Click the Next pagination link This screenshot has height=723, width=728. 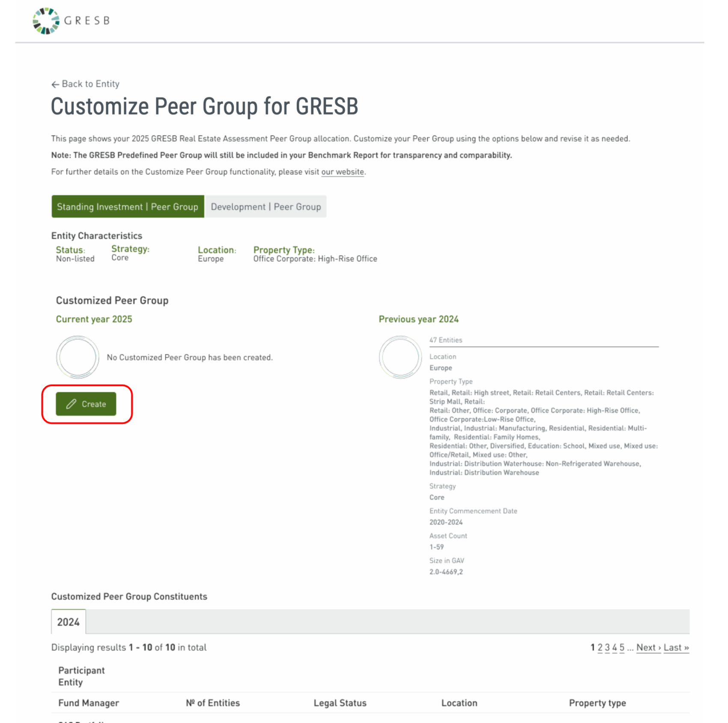click(648, 647)
